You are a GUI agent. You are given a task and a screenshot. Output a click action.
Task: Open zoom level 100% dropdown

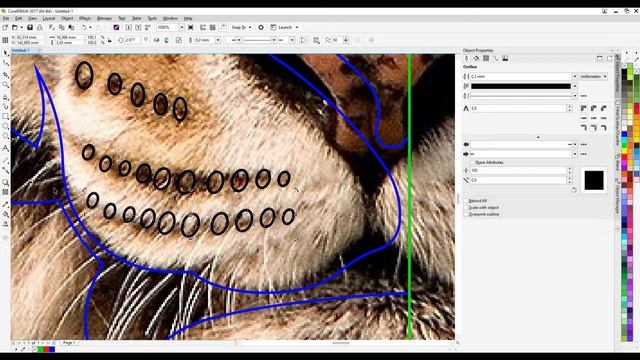pos(182,27)
